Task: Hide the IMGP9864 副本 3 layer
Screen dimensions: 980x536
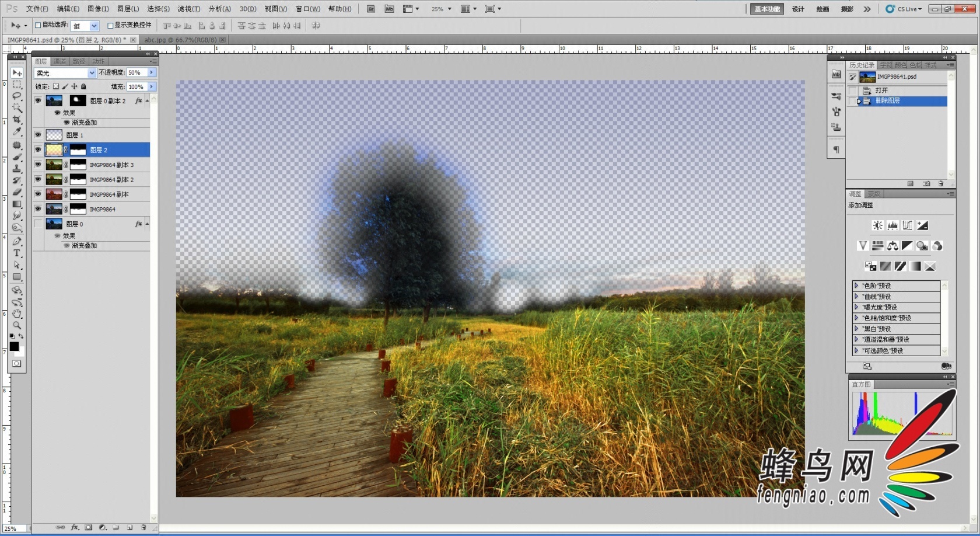Action: pos(38,165)
